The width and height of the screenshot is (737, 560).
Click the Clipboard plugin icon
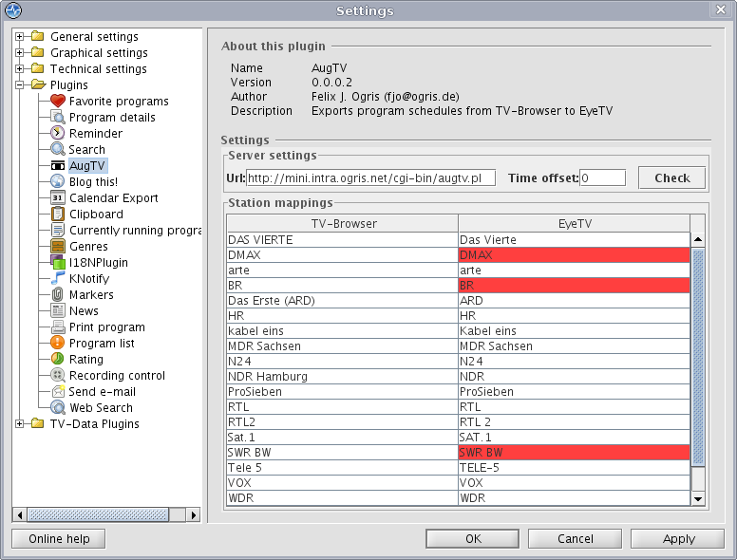[57, 215]
